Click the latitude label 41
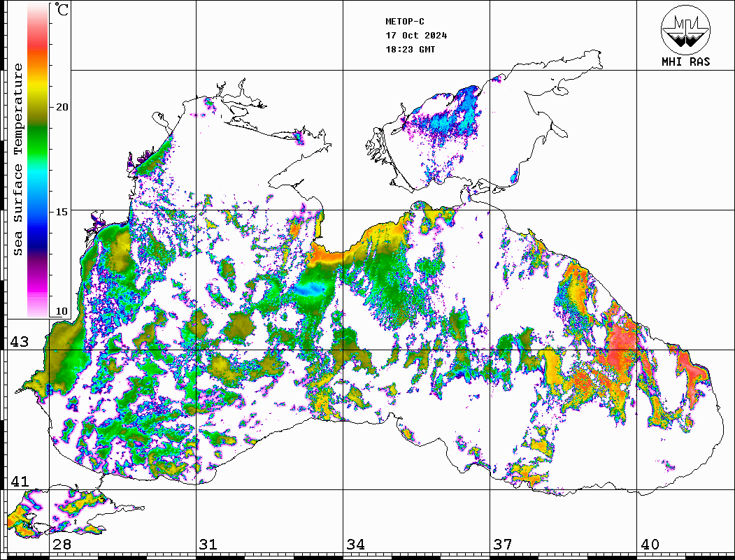Viewport: 735px width, 560px height. [x=19, y=481]
